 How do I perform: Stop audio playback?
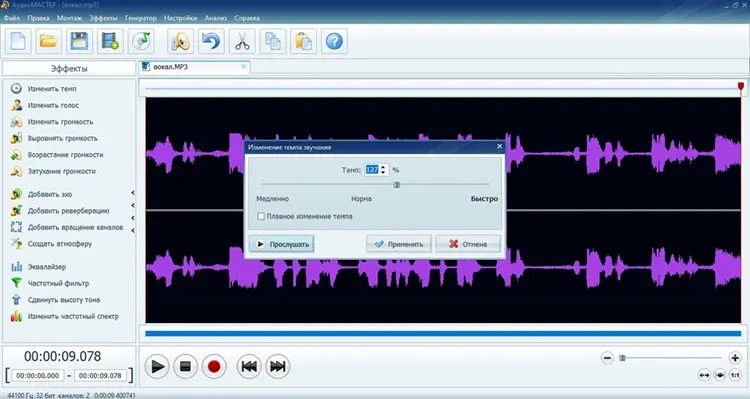pyautogui.click(x=185, y=366)
